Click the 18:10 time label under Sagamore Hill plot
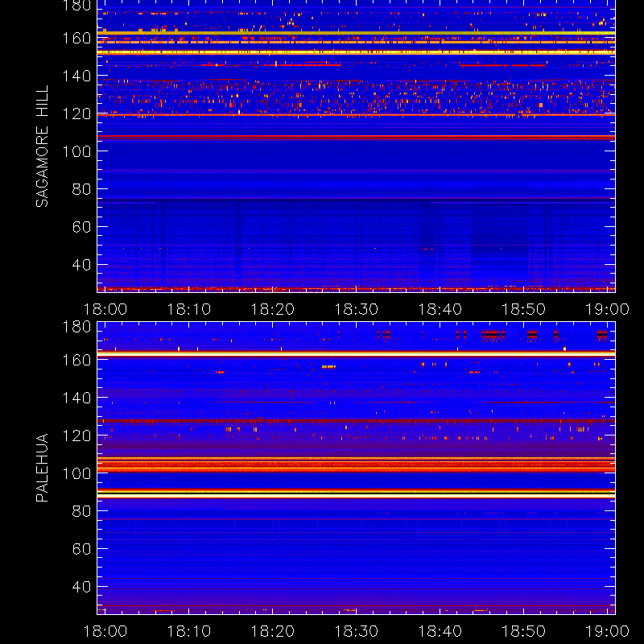Viewport: 644px width, 644px height. point(189,309)
